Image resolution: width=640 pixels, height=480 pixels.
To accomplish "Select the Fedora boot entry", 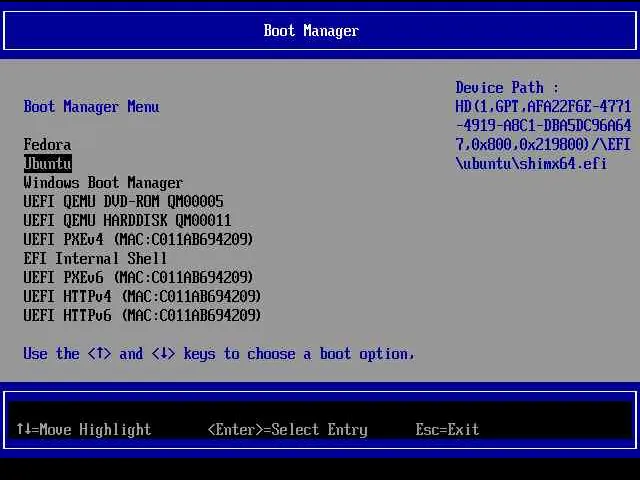I will pos(47,145).
